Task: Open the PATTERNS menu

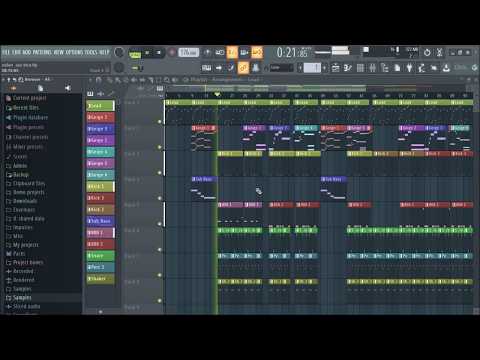Action: [x=42, y=52]
